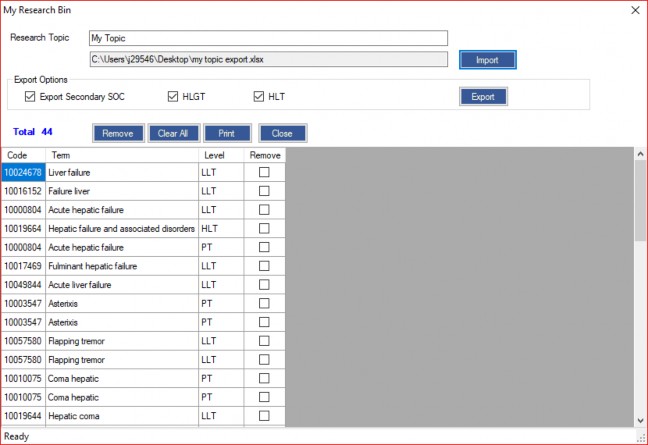Select code cell 10016152 Failure liver
The width and height of the screenshot is (648, 445).
pyautogui.click(x=23, y=191)
